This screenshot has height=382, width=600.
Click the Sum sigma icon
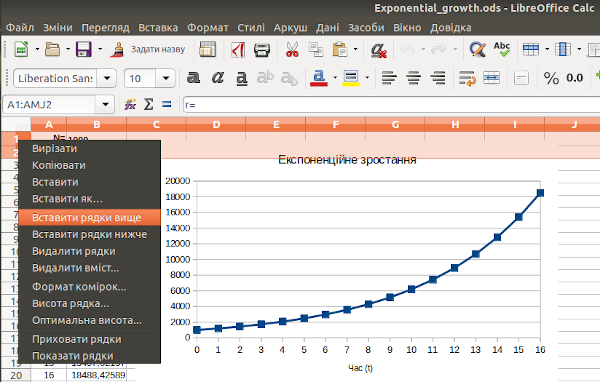tap(148, 104)
